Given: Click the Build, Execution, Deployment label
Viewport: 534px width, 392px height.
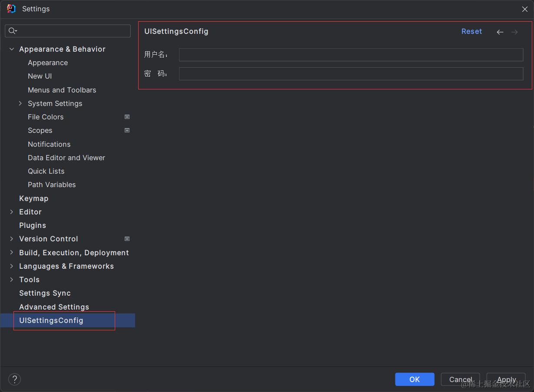Looking at the screenshot, I should click(74, 253).
